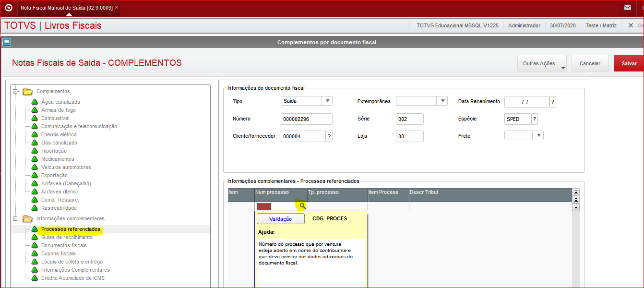Click the TOTVS logo icon in title bar

[x=8, y=8]
